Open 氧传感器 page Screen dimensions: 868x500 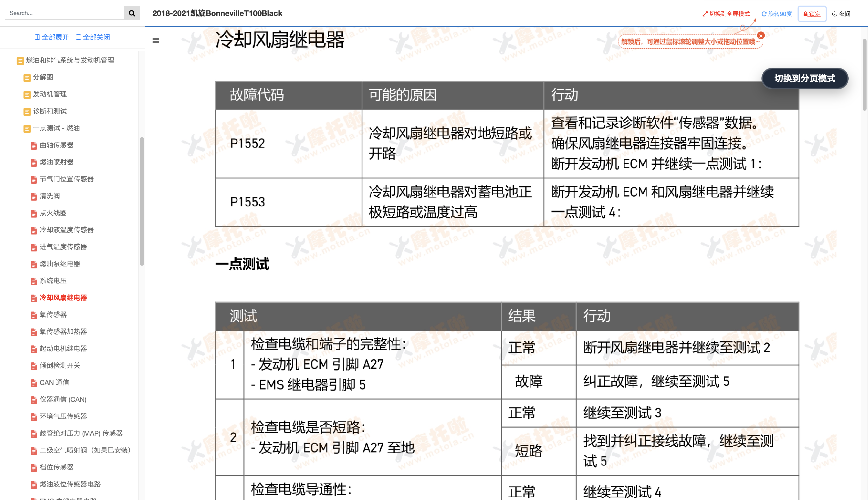48,315
